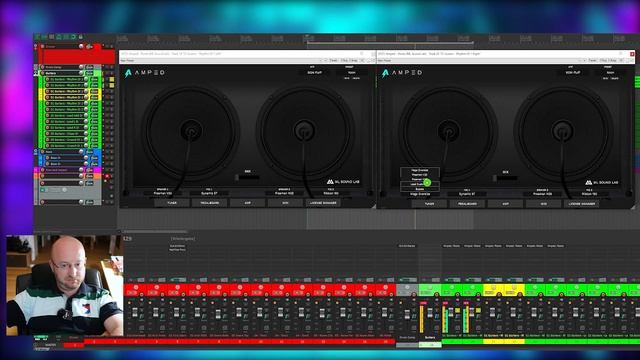This screenshot has height=360, width=640.
Task: Open Mic 1 selector in right Amped window
Action: click(x=467, y=194)
